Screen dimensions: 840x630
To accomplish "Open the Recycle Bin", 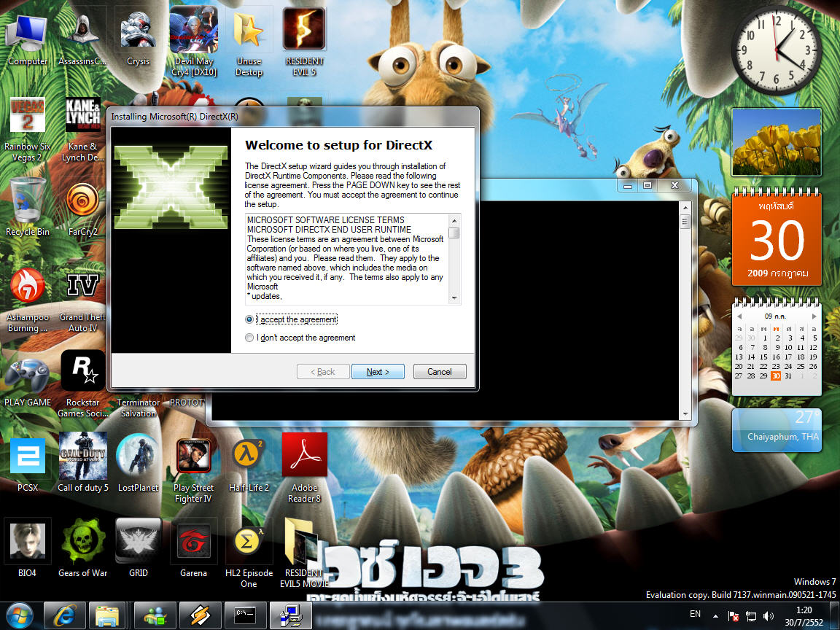I will (x=27, y=208).
